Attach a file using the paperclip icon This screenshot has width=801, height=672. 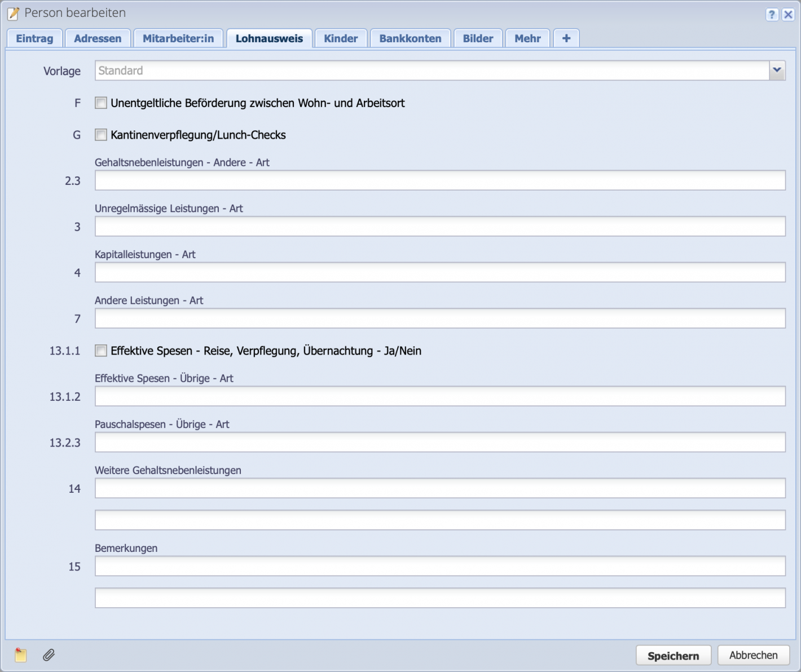coord(47,655)
